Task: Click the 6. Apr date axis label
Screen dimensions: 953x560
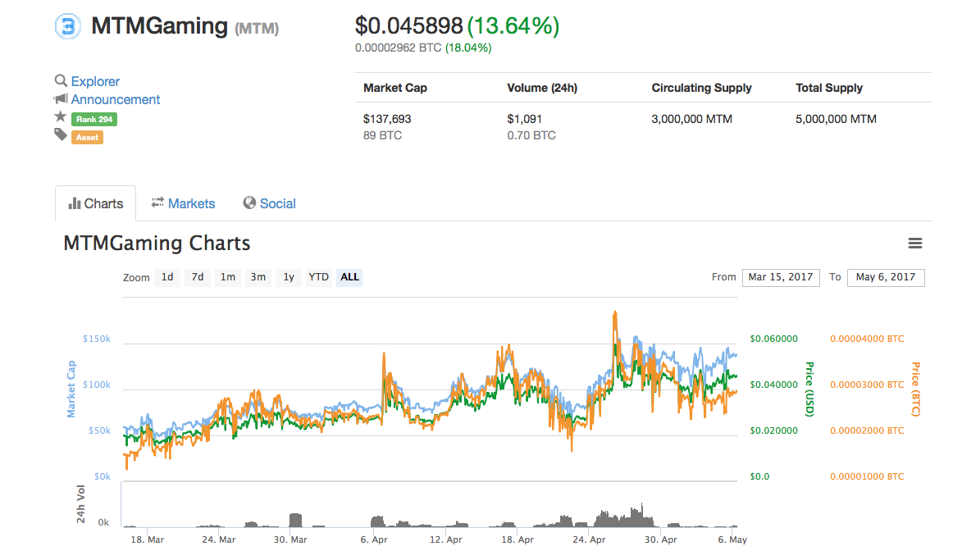Action: tap(374, 540)
